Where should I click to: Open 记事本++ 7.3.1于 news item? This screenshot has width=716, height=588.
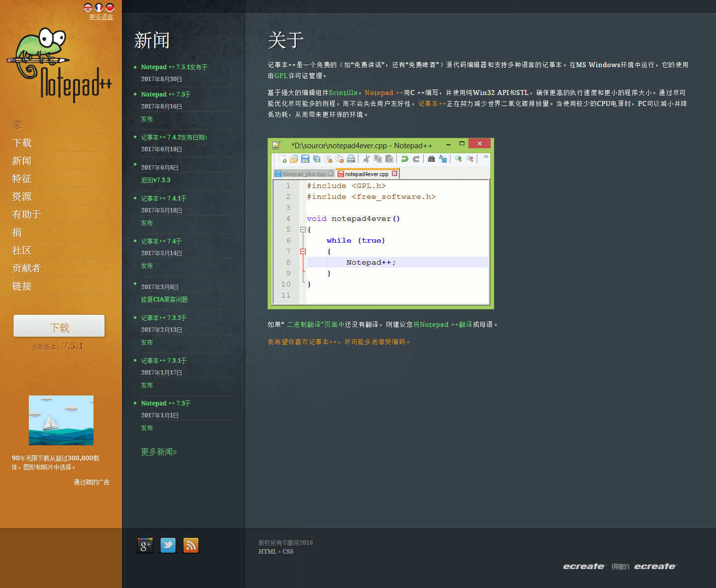click(x=164, y=361)
